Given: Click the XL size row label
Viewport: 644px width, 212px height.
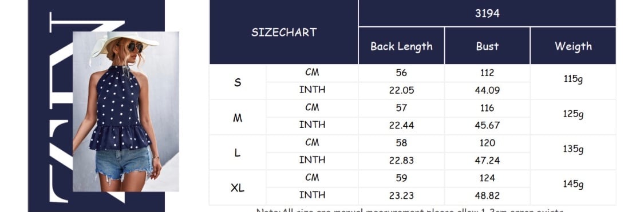Looking at the screenshot, I should point(238,188).
